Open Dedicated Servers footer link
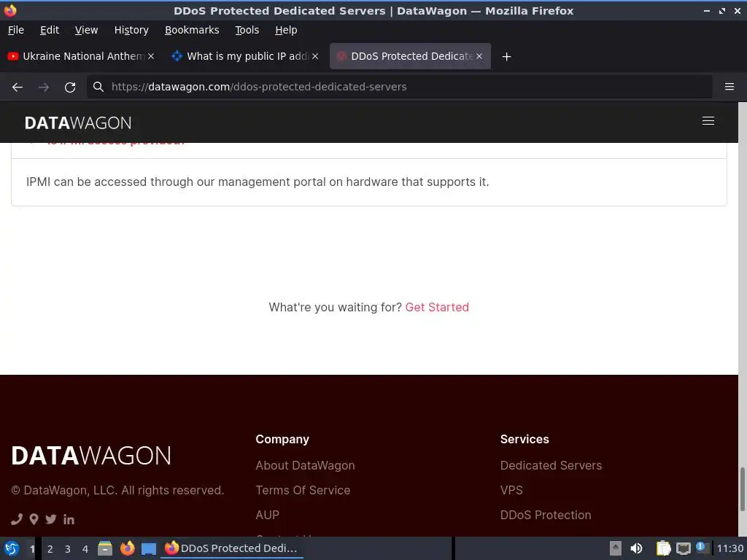The width and height of the screenshot is (747, 560). (551, 465)
